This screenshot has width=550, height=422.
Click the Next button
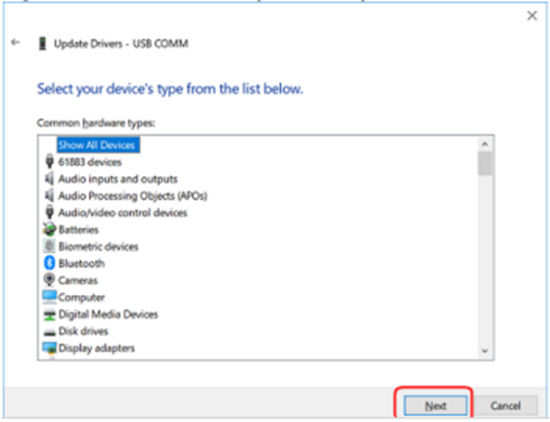pos(435,406)
